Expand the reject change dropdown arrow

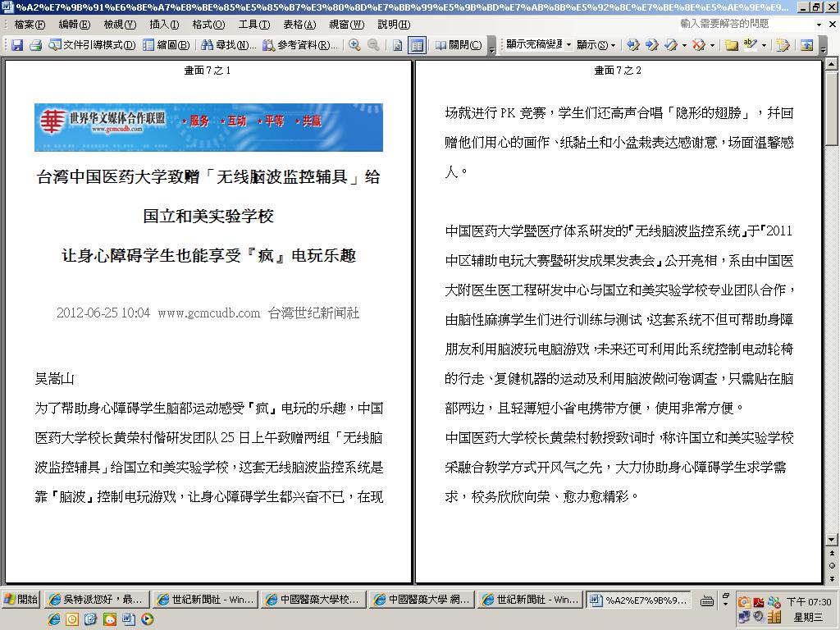tap(712, 46)
